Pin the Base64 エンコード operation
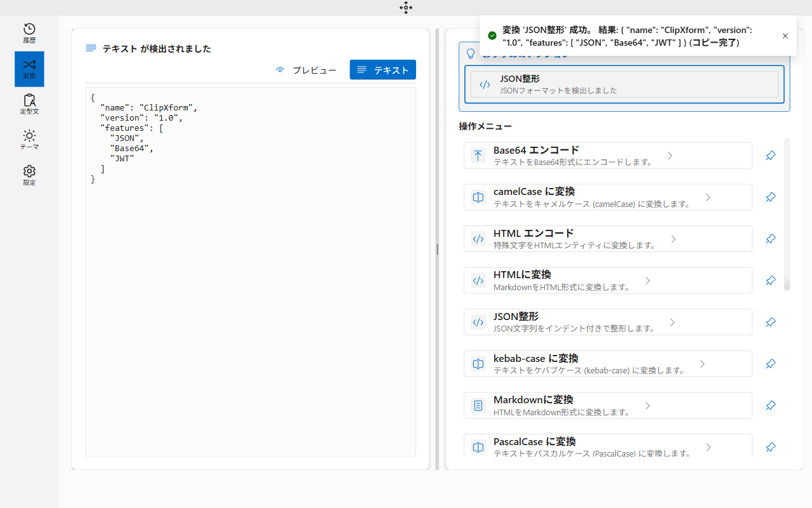This screenshot has width=812, height=508. click(770, 155)
